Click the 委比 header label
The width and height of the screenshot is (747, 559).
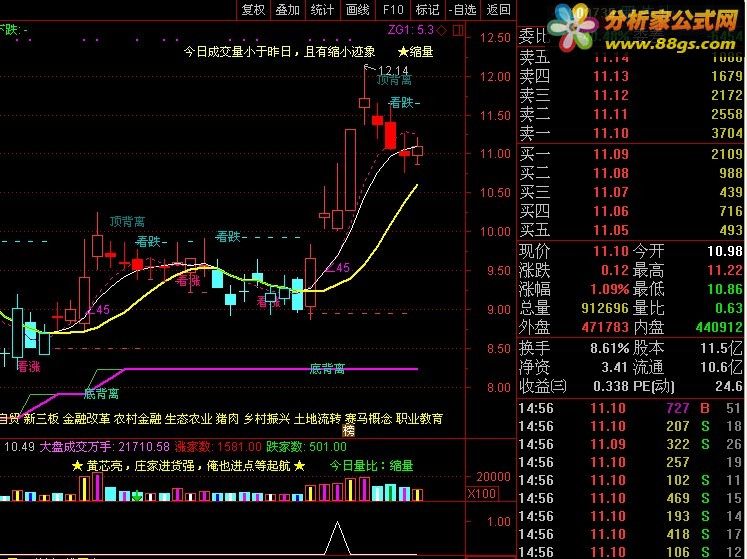[x=534, y=35]
